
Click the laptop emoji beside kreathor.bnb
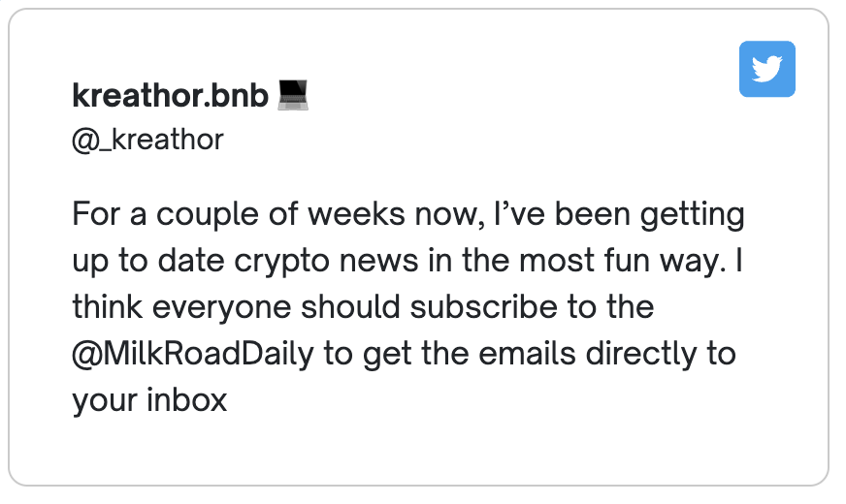tap(293, 95)
